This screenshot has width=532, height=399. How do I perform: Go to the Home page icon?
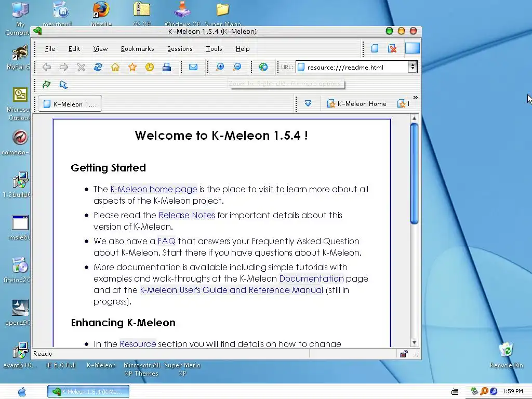115,67
